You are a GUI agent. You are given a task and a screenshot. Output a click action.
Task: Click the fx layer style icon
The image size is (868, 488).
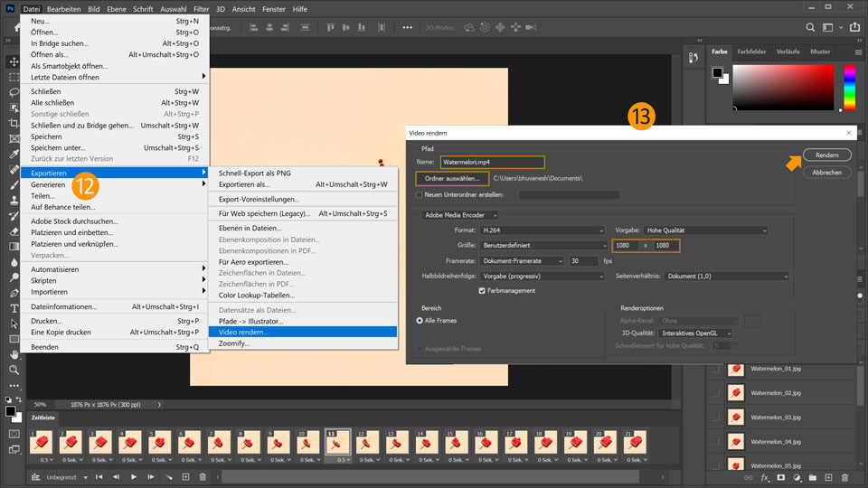tap(765, 476)
